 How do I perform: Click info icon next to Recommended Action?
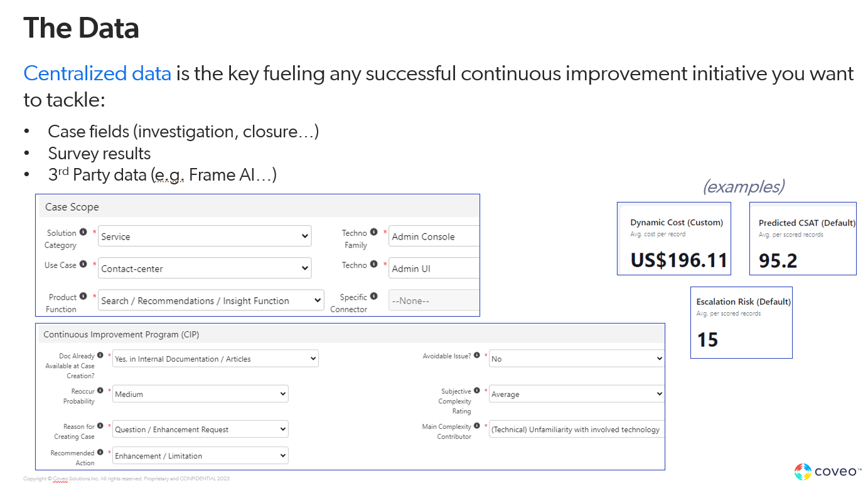coord(100,453)
